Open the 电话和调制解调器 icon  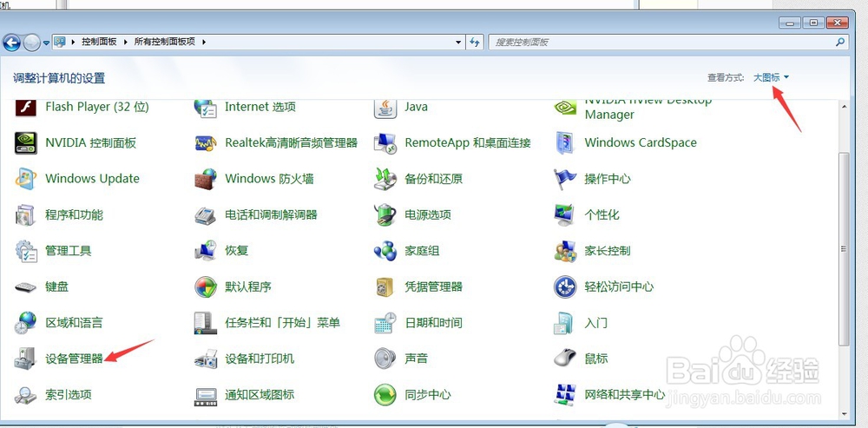point(206,214)
